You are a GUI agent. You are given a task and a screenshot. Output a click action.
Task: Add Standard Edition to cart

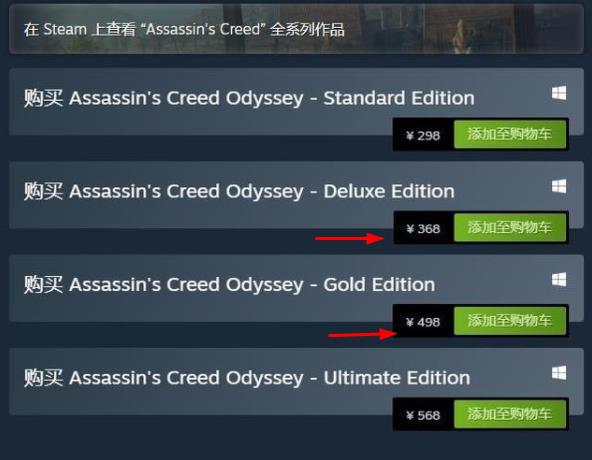pyautogui.click(x=510, y=134)
